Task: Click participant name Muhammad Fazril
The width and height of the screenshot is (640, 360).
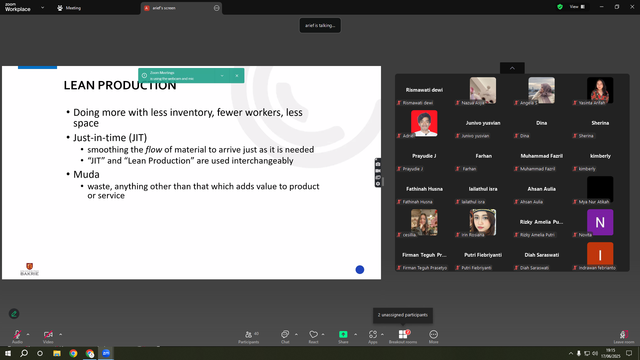Action: click(x=542, y=156)
